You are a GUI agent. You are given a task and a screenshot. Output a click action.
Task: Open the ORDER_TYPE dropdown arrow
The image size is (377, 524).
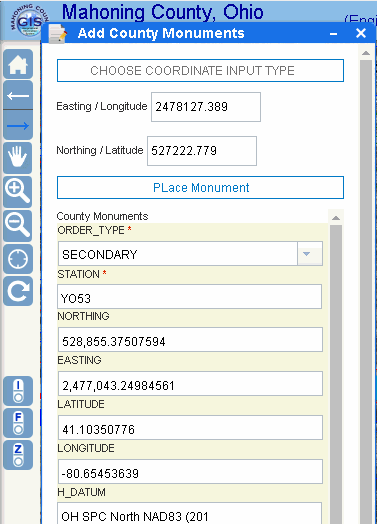[310, 254]
